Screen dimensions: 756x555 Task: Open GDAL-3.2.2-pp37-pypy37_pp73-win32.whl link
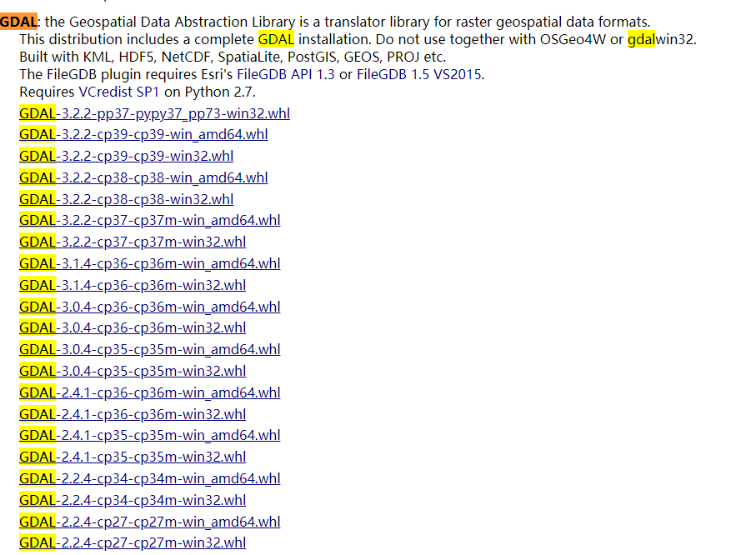pos(154,113)
